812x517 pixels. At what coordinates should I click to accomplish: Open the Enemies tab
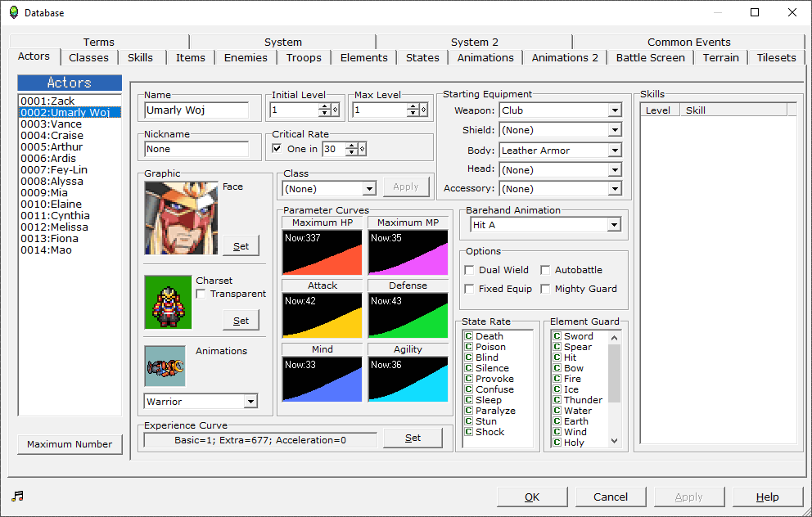246,57
